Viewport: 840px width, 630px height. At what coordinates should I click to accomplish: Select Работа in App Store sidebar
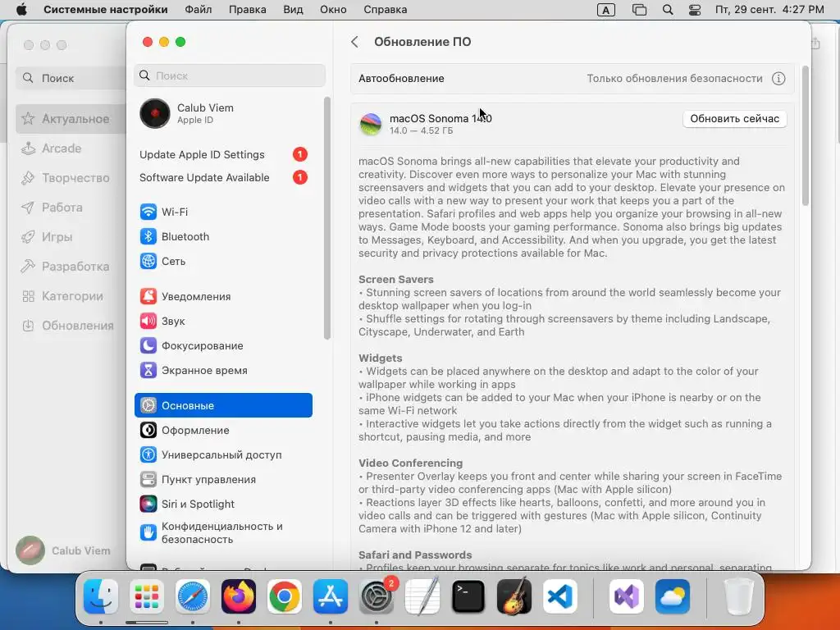coord(71,208)
